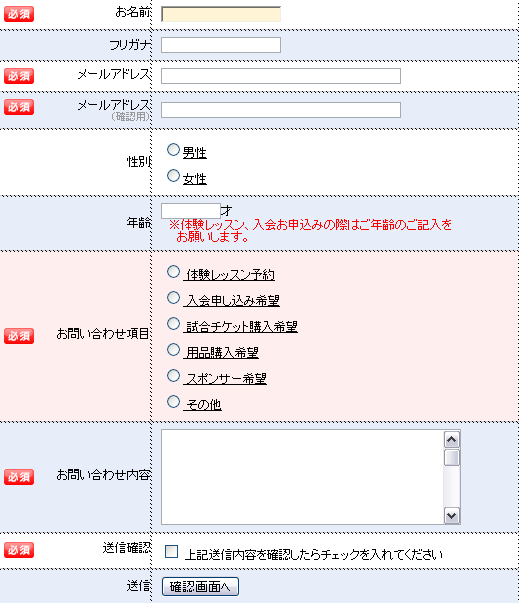Pick the その他 radio option
This screenshot has width=520, height=603.
coord(173,401)
